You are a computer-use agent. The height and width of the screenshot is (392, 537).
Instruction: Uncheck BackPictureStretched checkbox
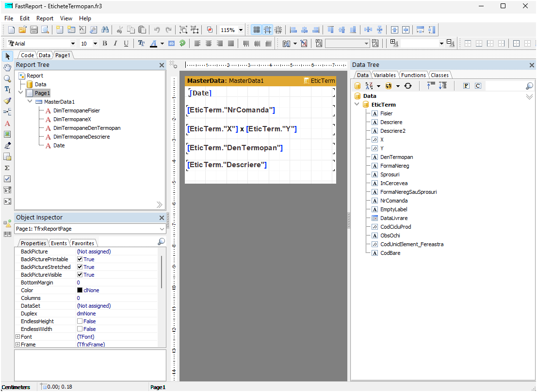pos(80,267)
